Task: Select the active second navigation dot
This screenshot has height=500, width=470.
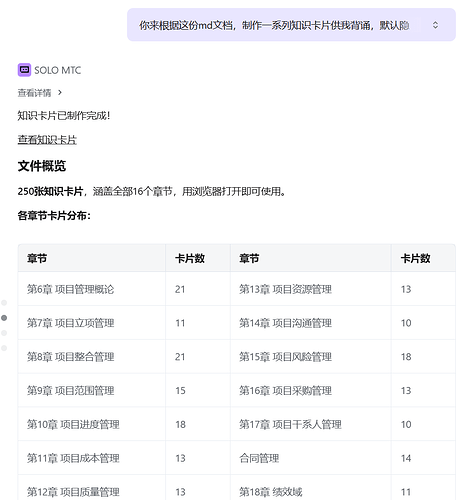Action: point(4,318)
